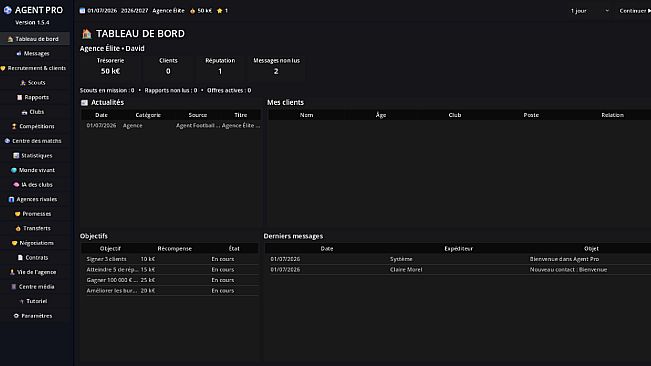
Task: Click the handshake icon beside Promesses
Action: tap(17, 214)
